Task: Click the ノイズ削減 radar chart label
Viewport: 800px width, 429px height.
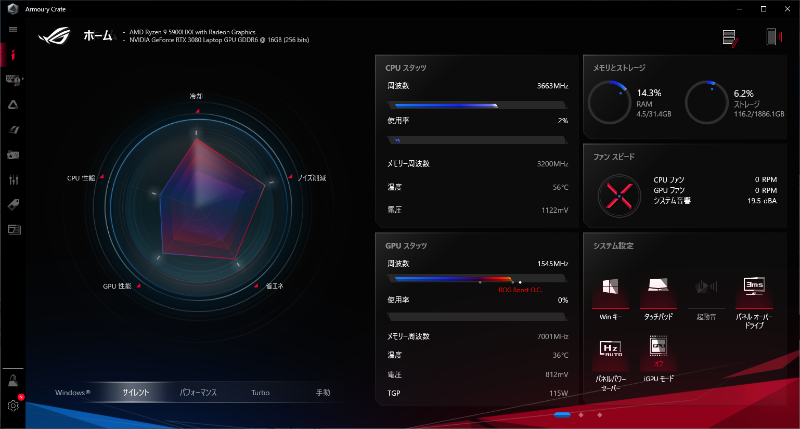Action: pyautogui.click(x=311, y=178)
